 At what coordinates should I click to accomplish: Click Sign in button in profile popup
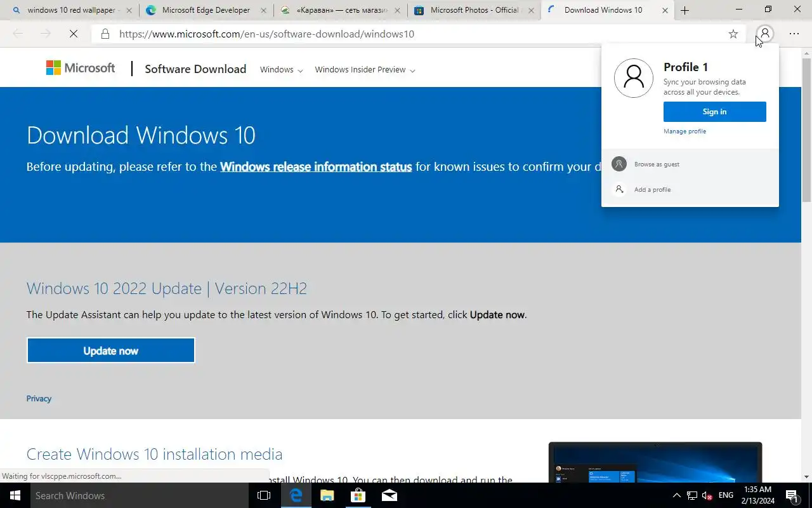715,112
